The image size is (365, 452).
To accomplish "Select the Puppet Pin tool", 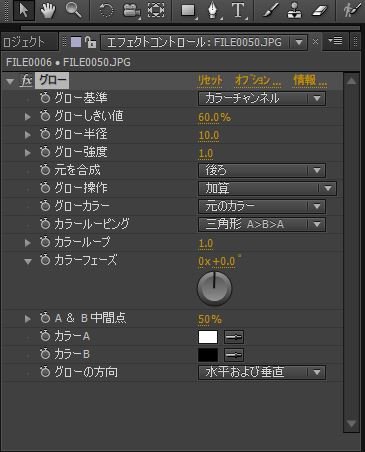I will pyautogui.click(x=353, y=10).
